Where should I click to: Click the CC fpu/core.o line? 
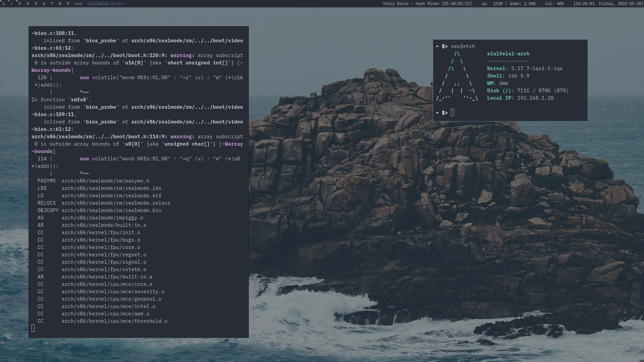89,247
